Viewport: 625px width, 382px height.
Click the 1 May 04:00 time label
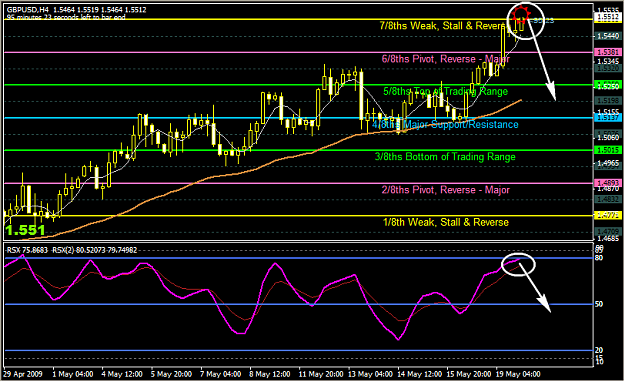click(x=73, y=374)
